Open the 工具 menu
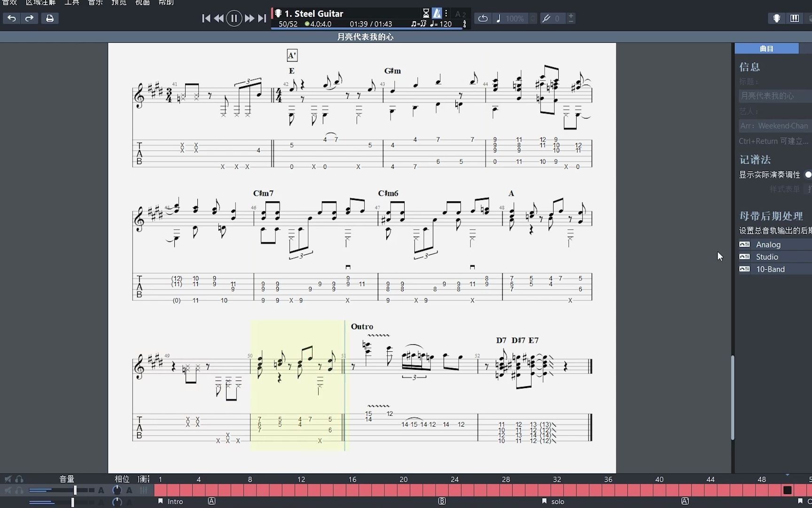 coord(72,3)
